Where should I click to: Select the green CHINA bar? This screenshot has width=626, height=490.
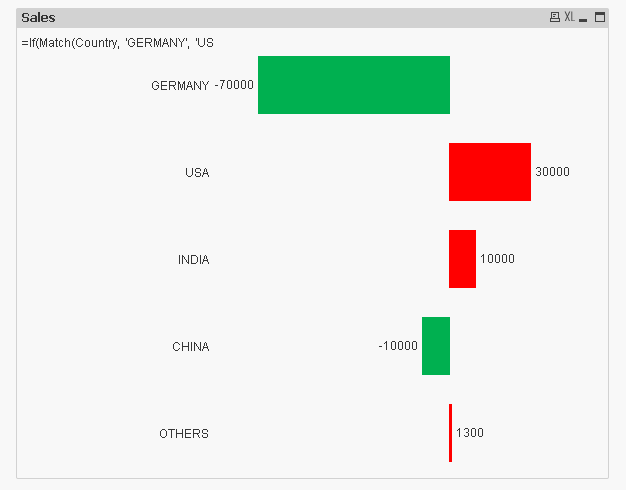[x=436, y=346]
